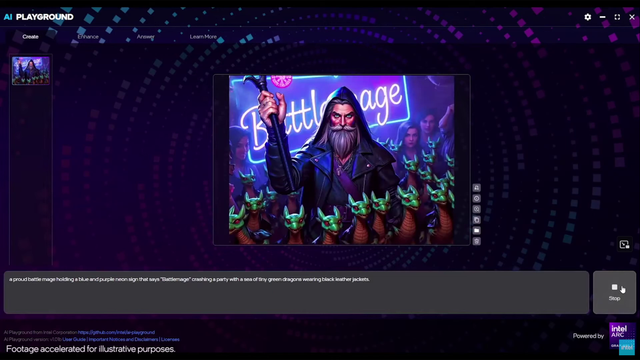Toggle the side panel icon at right edge
The width and height of the screenshot is (640, 360).
tap(624, 244)
